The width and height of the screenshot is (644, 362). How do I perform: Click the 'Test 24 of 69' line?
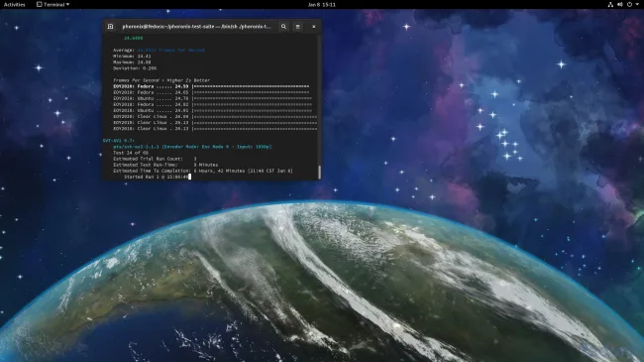tap(131, 152)
